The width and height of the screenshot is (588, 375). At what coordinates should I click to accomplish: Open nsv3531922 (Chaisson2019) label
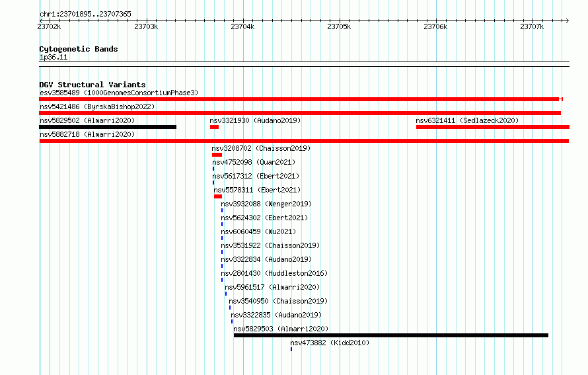point(270,245)
